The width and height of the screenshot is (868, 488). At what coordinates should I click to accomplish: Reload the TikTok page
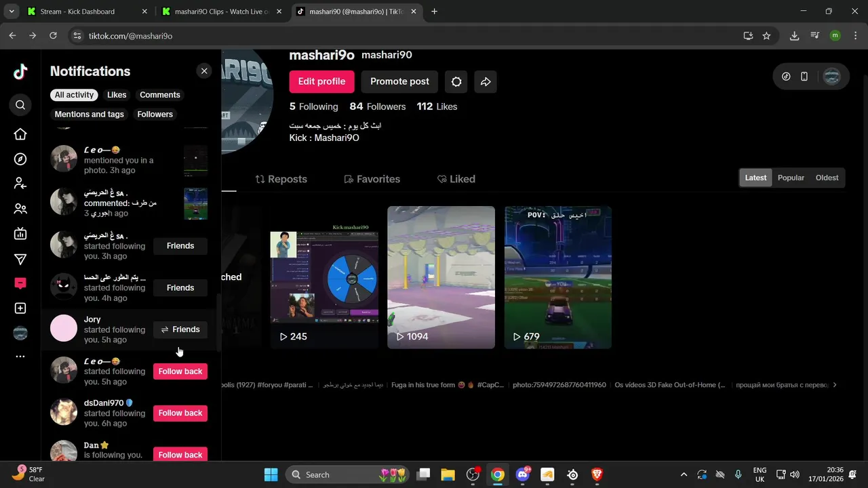[x=53, y=36]
